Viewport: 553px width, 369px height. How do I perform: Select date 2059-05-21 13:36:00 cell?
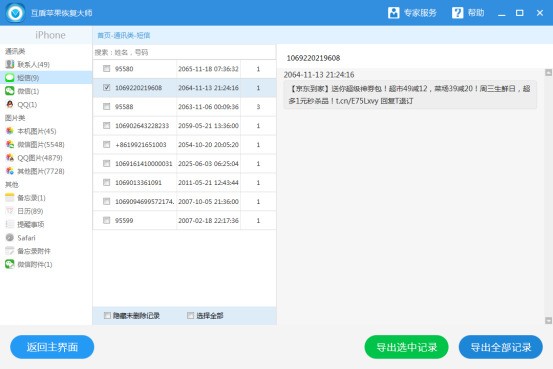coord(208,126)
